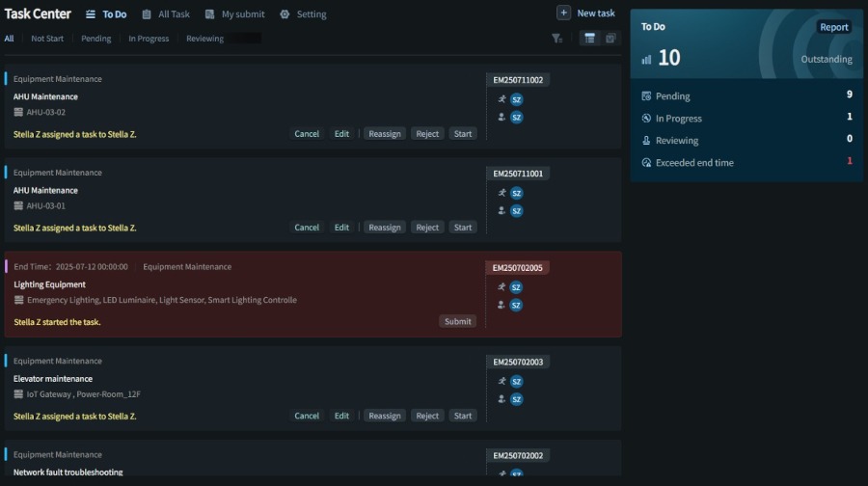The height and width of the screenshot is (486, 868).
Task: Click assigner SZ avatar on EM250702005
Action: [516, 287]
